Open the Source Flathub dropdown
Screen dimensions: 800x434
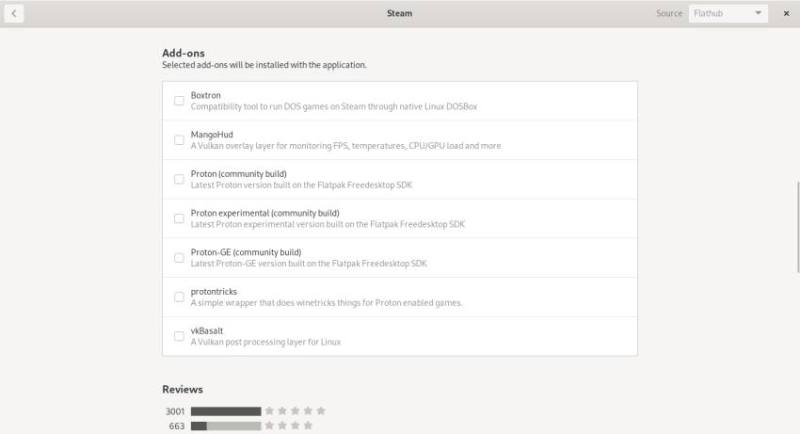[x=728, y=14]
